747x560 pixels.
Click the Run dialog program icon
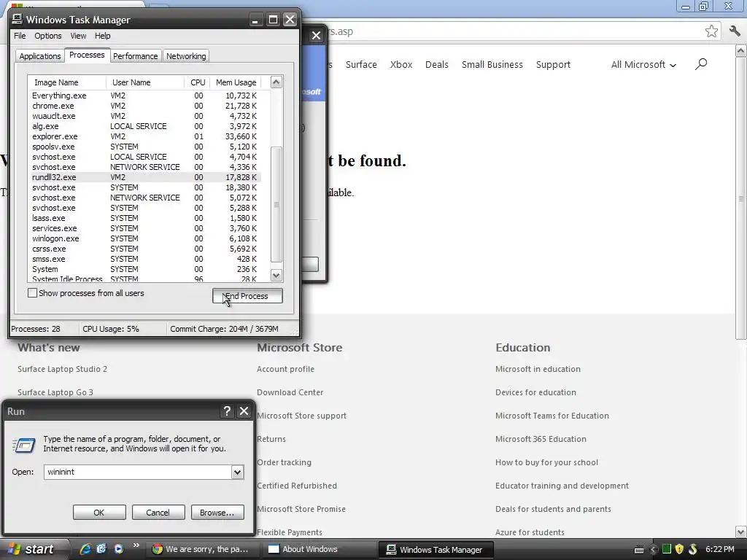[x=24, y=446]
